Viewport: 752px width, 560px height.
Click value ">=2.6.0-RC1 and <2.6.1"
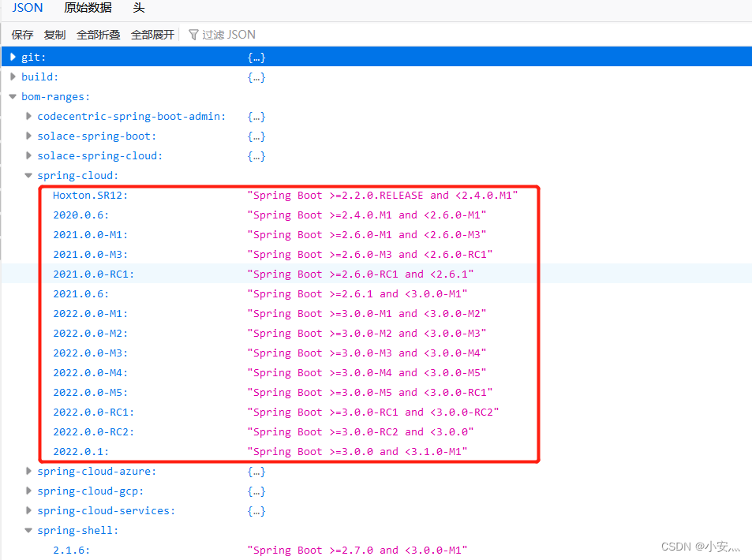click(360, 274)
